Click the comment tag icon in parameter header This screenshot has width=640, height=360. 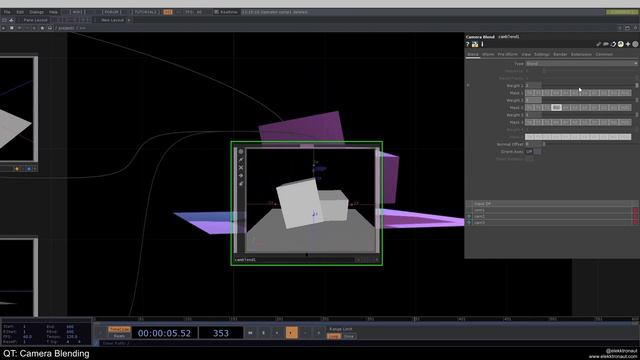click(x=606, y=44)
